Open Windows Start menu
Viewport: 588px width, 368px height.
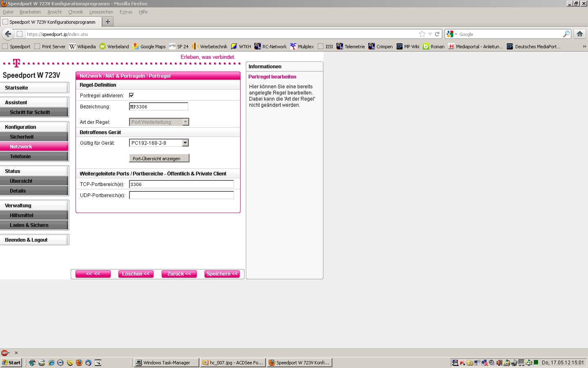(x=11, y=362)
